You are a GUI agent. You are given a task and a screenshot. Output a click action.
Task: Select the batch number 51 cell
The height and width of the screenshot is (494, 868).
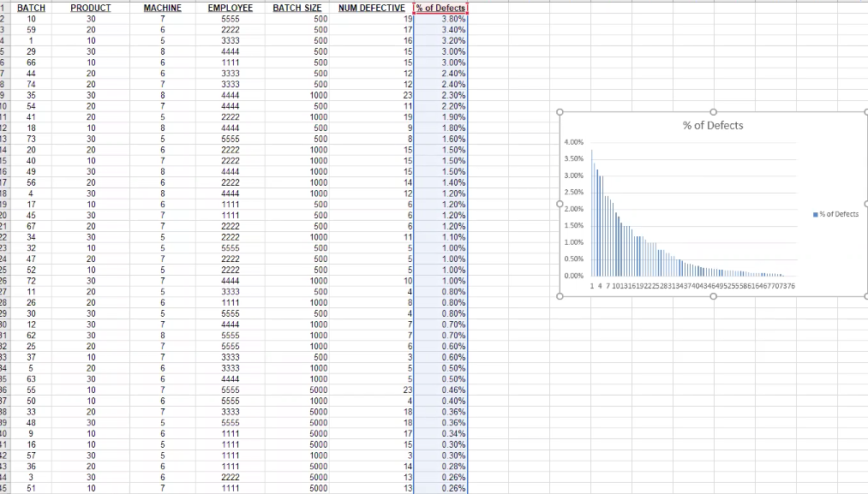[x=31, y=488]
